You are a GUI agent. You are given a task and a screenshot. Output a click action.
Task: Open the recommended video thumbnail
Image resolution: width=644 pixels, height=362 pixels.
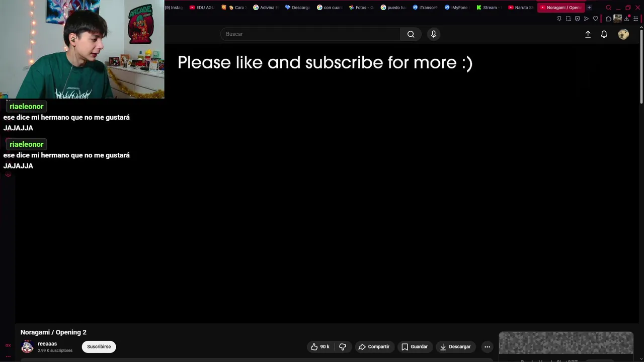[x=566, y=343]
